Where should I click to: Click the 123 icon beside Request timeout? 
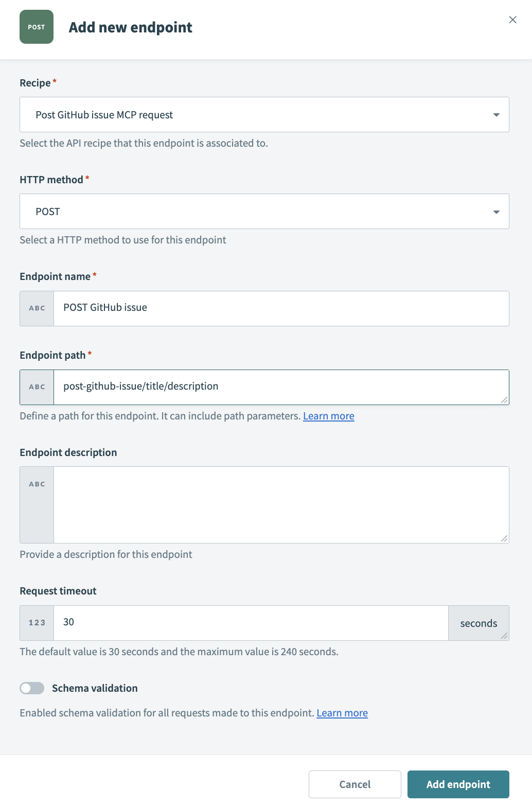click(36, 622)
